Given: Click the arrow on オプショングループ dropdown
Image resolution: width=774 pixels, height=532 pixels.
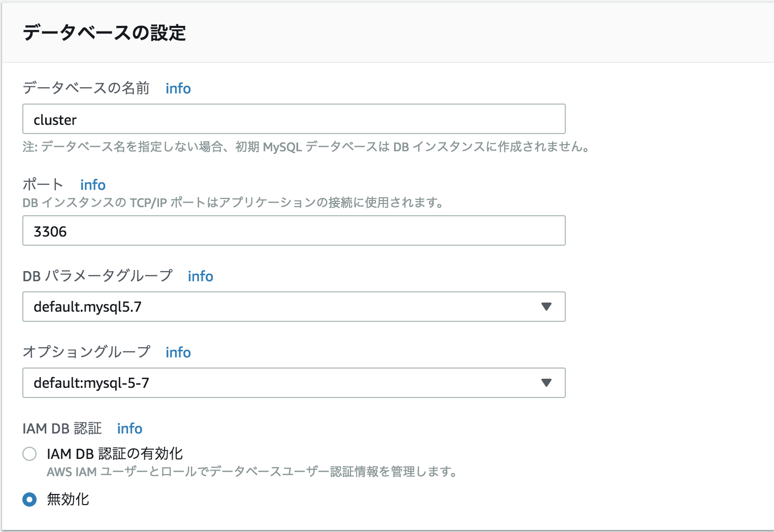Looking at the screenshot, I should click(x=546, y=383).
